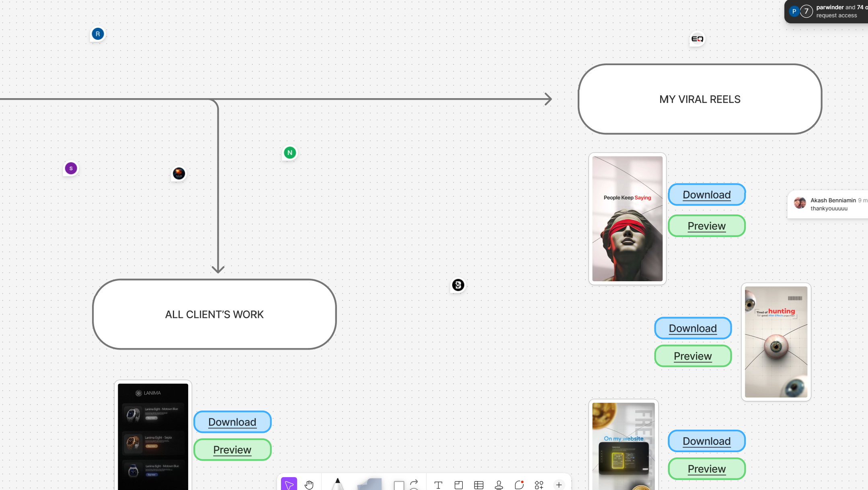The height and width of the screenshot is (490, 868).
Task: Insert a table from toolbar
Action: click(x=478, y=485)
